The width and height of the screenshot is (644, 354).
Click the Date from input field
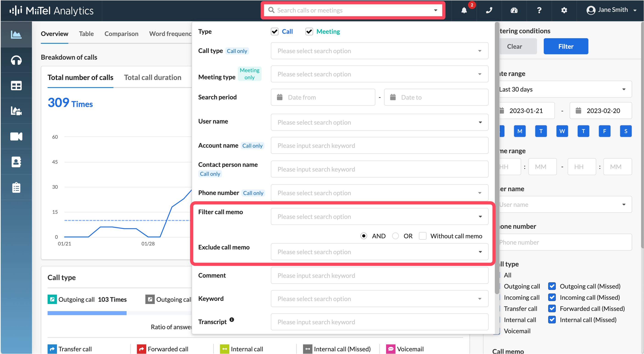323,97
